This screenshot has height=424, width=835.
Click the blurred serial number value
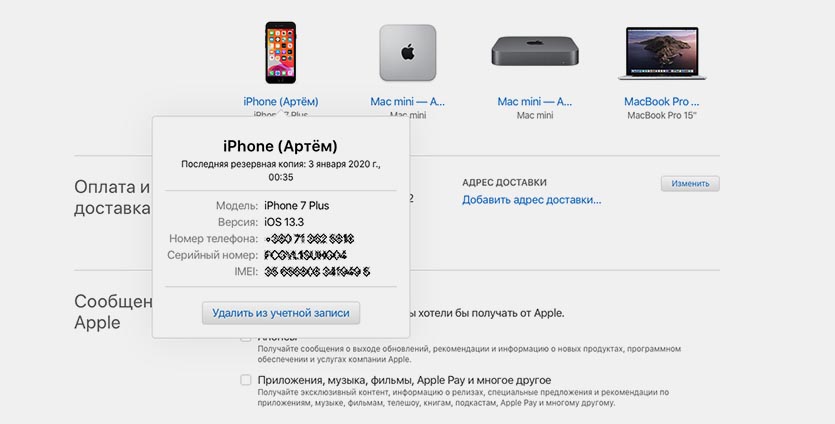click(306, 255)
